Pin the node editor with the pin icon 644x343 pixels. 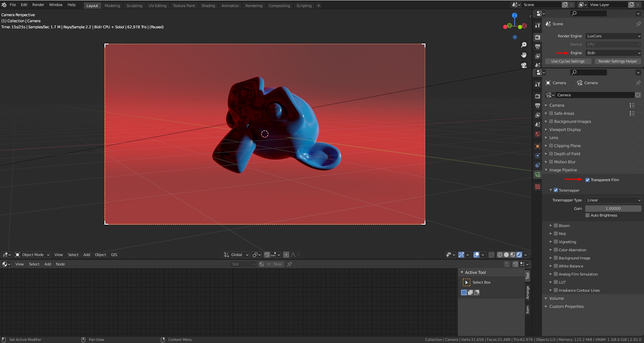pos(290,264)
